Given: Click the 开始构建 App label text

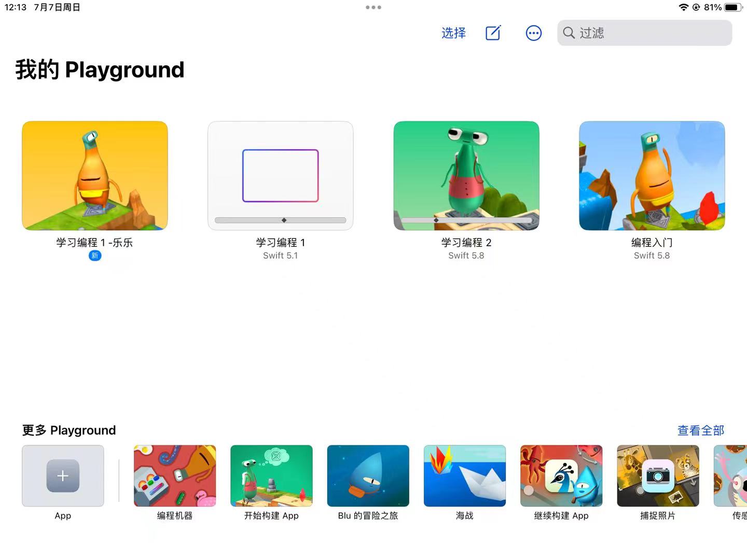Looking at the screenshot, I should [x=271, y=516].
